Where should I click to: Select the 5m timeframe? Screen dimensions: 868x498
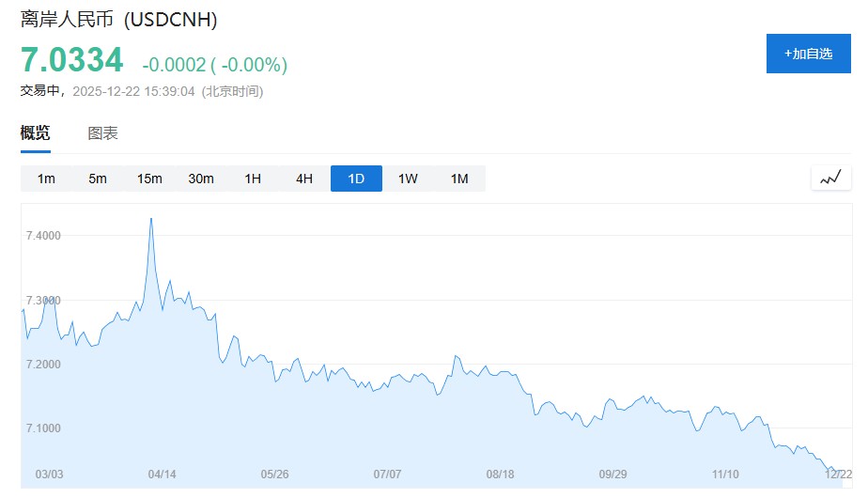pos(98,179)
